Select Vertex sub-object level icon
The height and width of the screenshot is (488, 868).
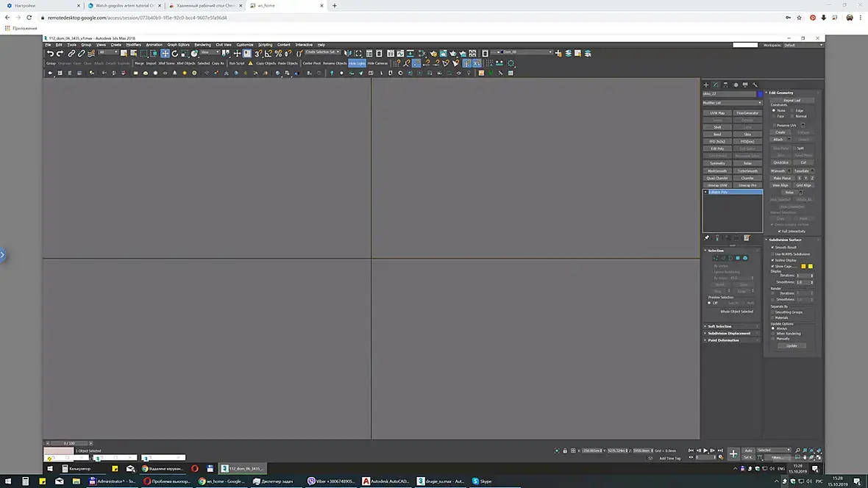[716, 258]
